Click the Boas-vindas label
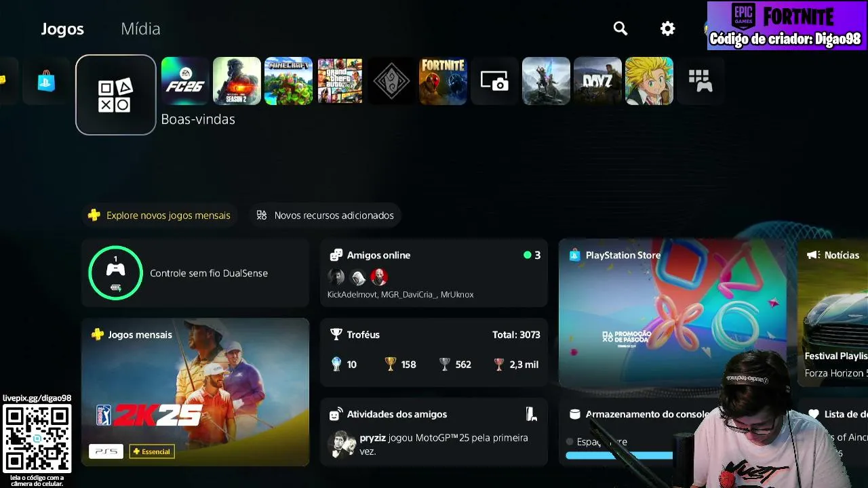This screenshot has width=868, height=488. tap(198, 119)
